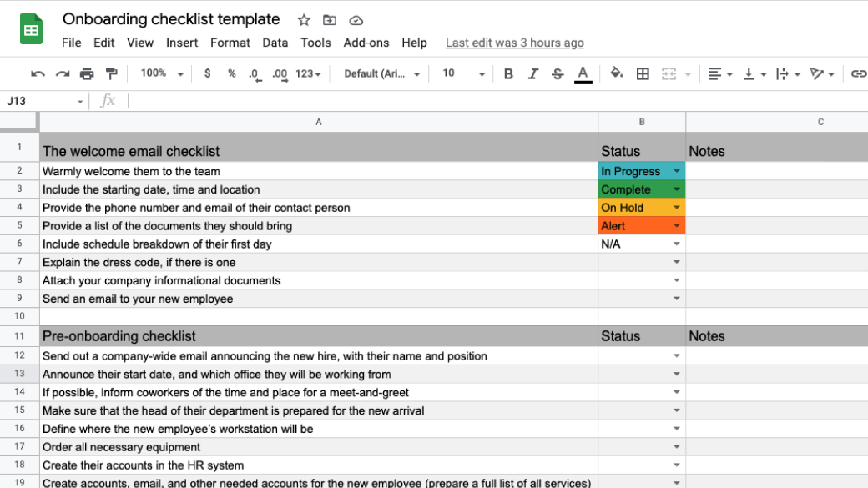Open the Format menu
868x488 pixels.
pyautogui.click(x=230, y=43)
